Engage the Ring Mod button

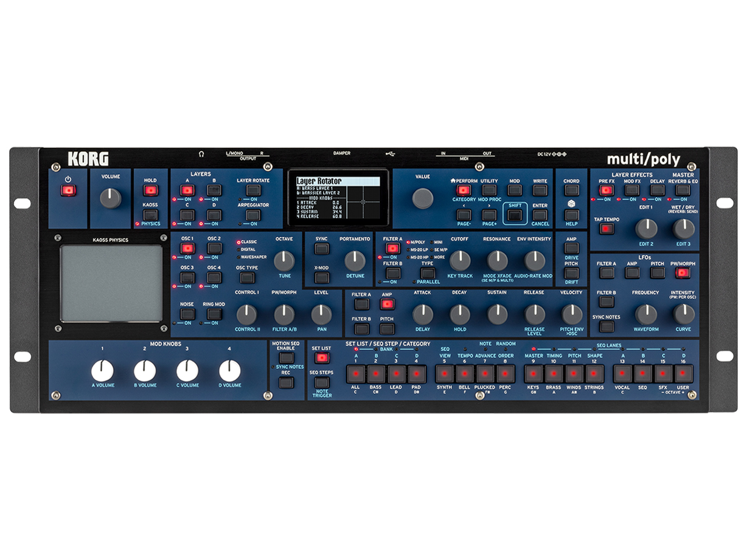click(213, 314)
